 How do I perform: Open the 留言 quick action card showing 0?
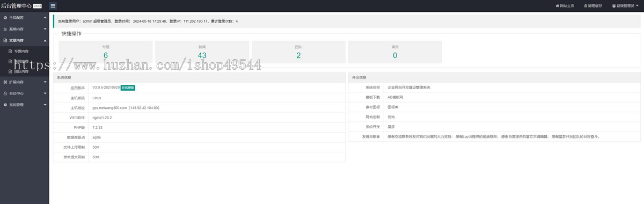point(395,52)
